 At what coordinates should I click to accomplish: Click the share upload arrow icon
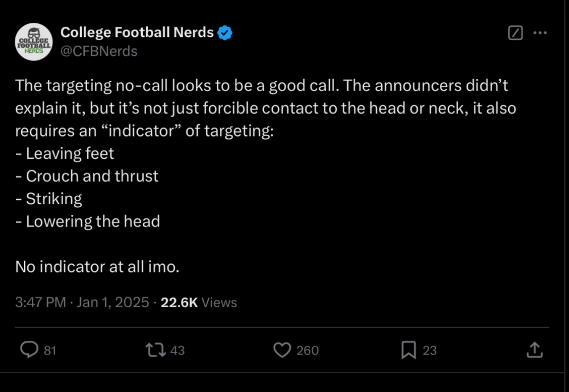(x=534, y=350)
